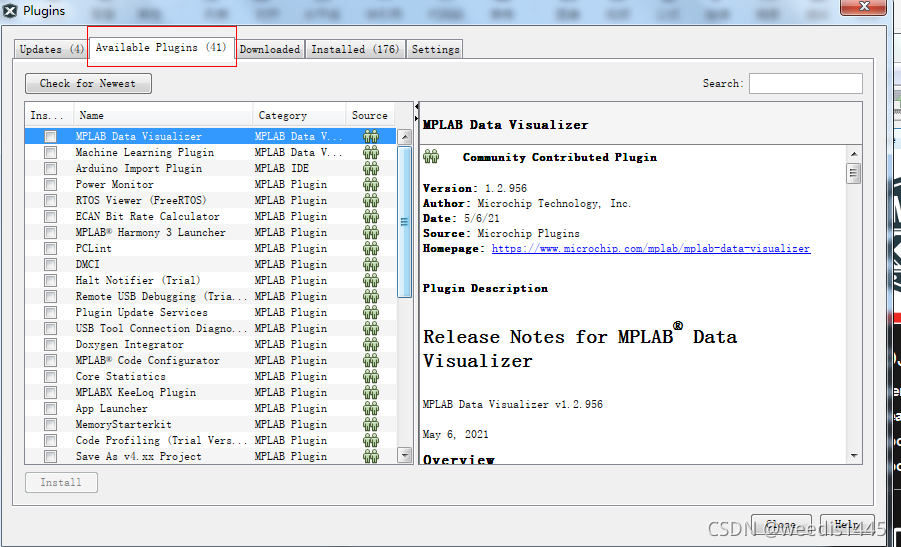Collapse the right pane with splitter arrow

[x=416, y=118]
